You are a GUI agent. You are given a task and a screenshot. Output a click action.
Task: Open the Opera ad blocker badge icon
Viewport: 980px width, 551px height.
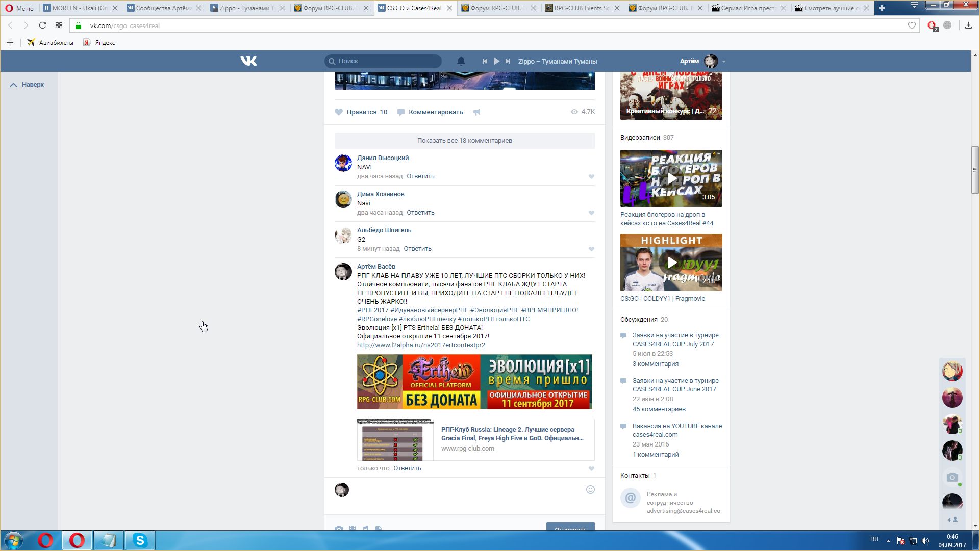932,26
